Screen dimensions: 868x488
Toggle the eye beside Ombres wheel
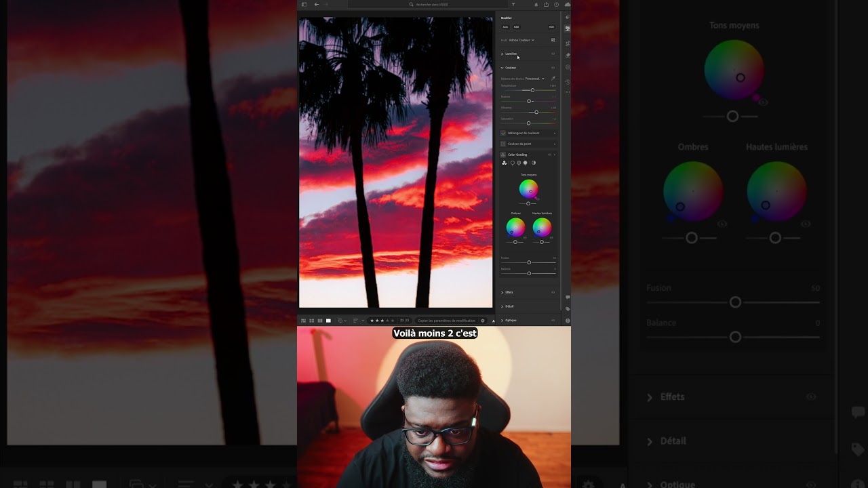(525, 237)
